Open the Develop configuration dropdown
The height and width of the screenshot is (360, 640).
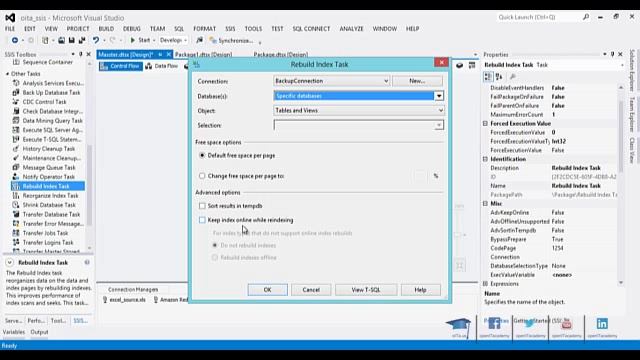click(173, 40)
